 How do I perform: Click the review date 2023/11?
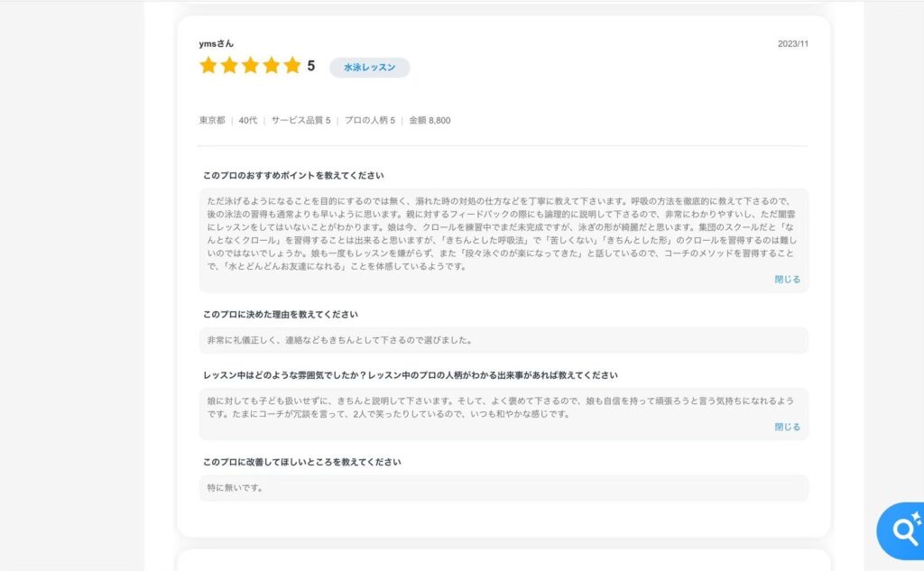(792, 43)
